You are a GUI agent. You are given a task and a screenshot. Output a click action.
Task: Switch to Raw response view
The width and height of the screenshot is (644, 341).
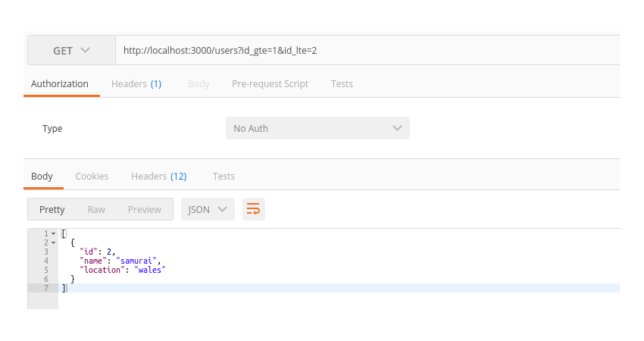click(x=96, y=209)
